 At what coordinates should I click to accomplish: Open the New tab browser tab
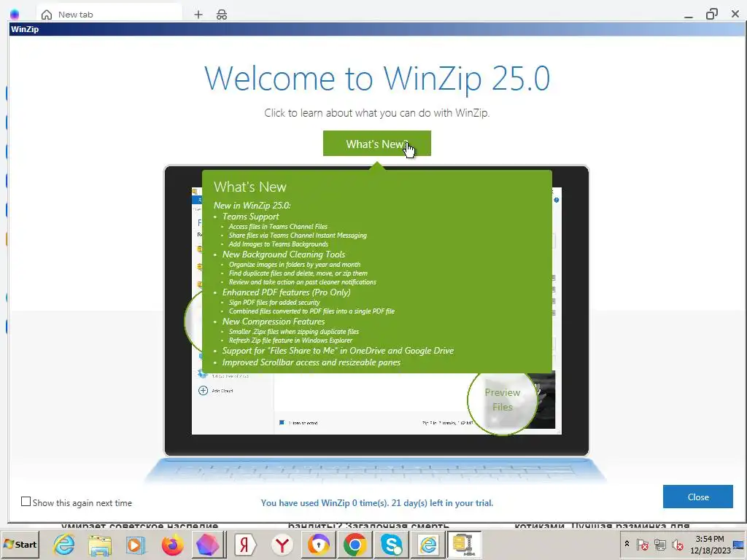[109, 15]
